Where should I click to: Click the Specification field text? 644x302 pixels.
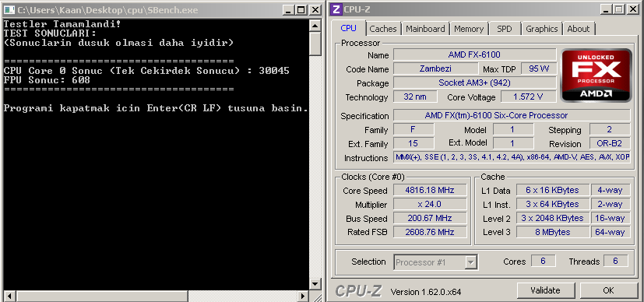coord(512,116)
